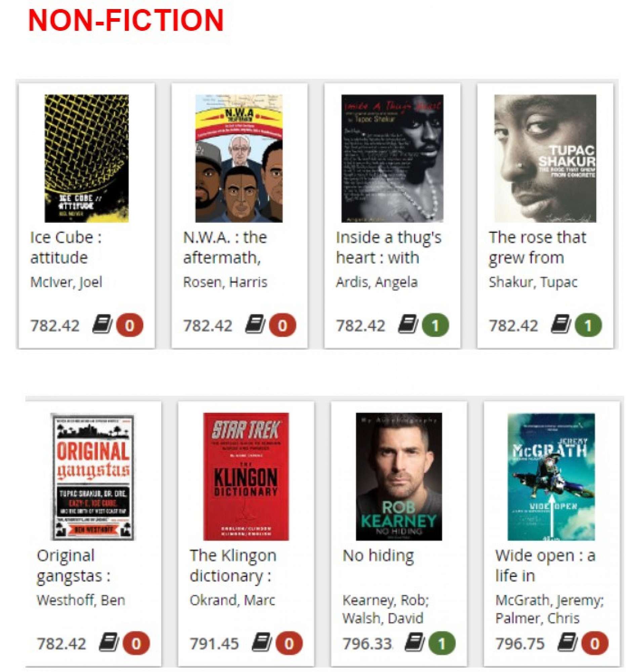Click green 1 availability badge on Inside a thug's heart
Image resolution: width=626 pixels, height=672 pixels.
[x=435, y=325]
